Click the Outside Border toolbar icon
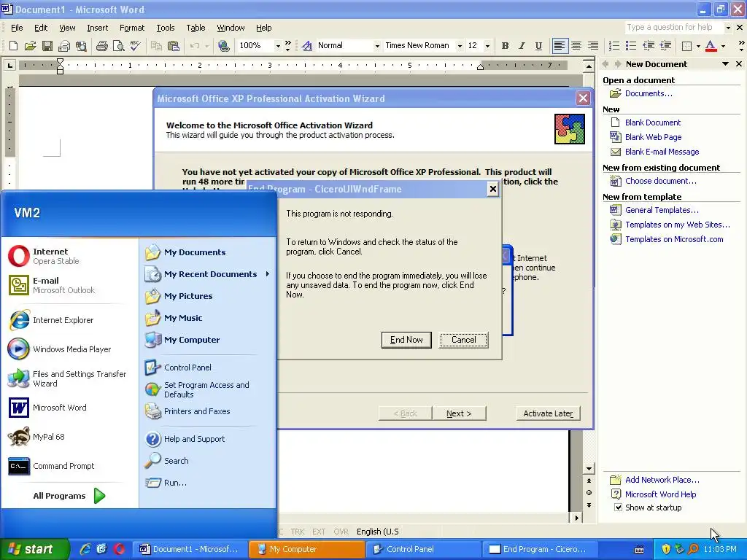 click(x=686, y=46)
